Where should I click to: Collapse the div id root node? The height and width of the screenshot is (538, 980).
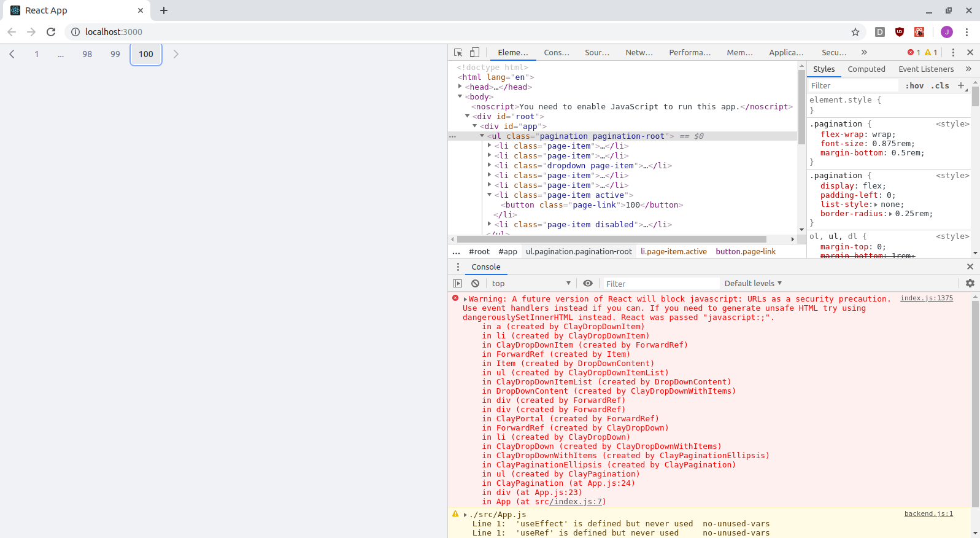(467, 116)
